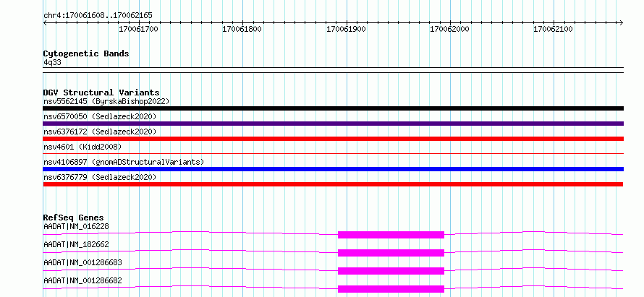
Task: Click the Cytogenetic Bands track title
Action: point(86,53)
